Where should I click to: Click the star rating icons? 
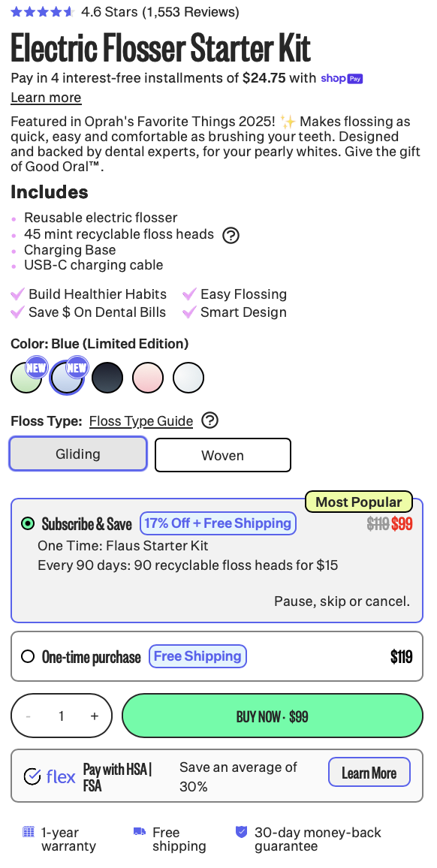42,11
